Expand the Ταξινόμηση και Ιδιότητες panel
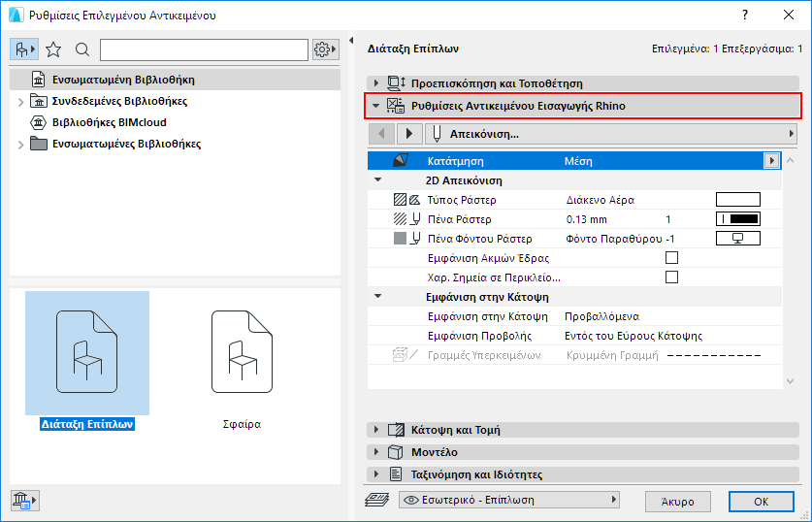 pos(376,473)
